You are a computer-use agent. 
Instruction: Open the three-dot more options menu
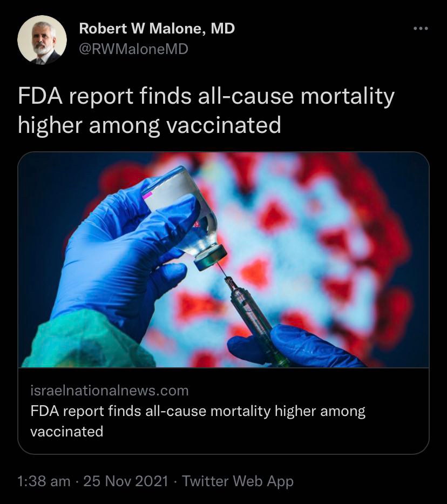tap(421, 29)
